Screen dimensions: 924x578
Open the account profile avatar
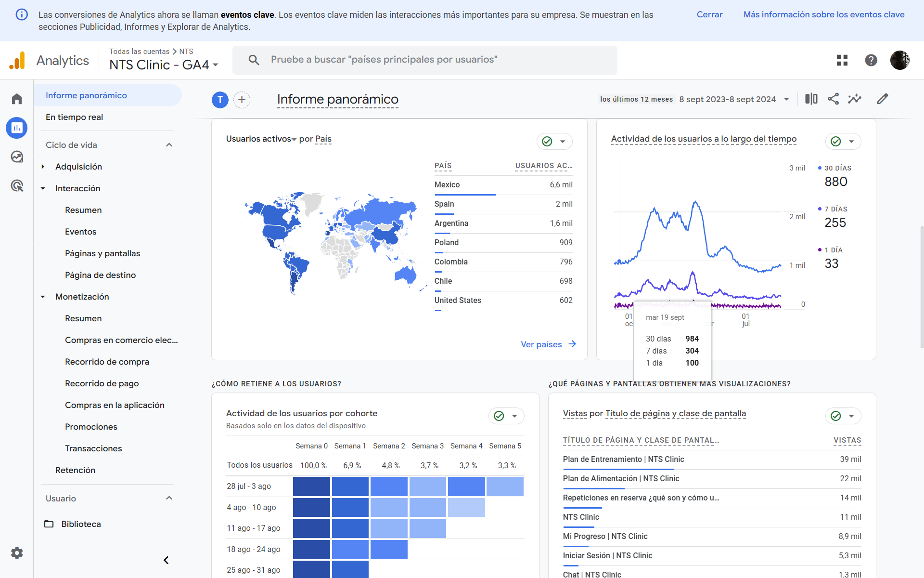[x=899, y=60]
